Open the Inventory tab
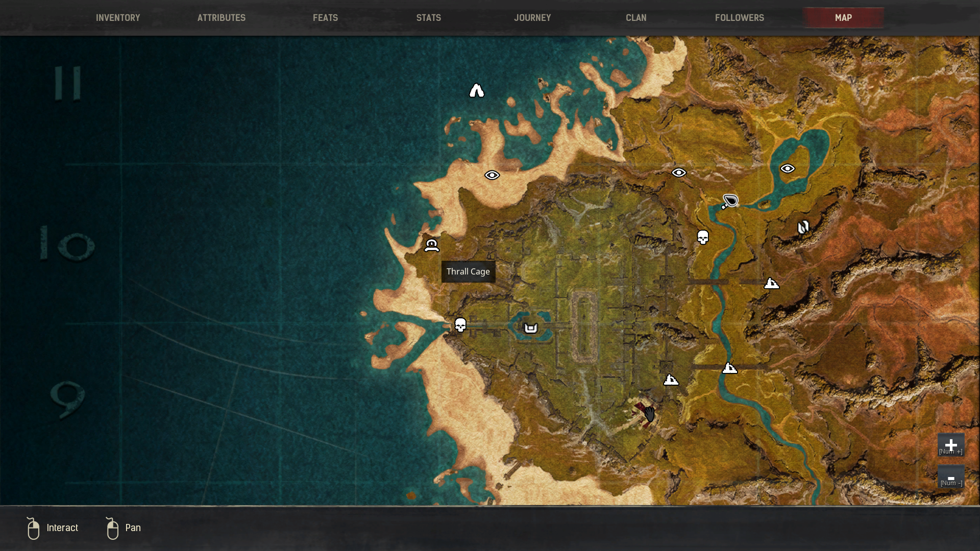 point(118,18)
